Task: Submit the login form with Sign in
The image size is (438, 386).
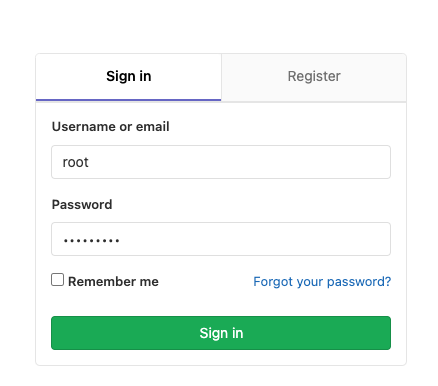Action: tap(221, 333)
